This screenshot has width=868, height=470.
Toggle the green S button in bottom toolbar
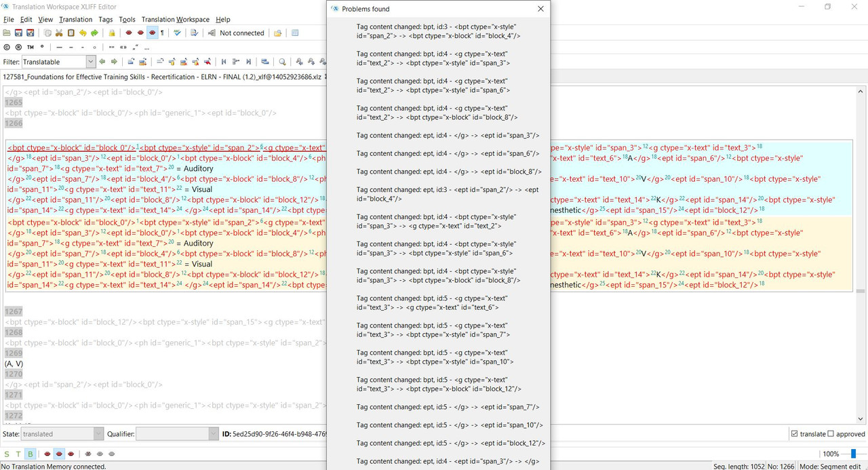7,454
